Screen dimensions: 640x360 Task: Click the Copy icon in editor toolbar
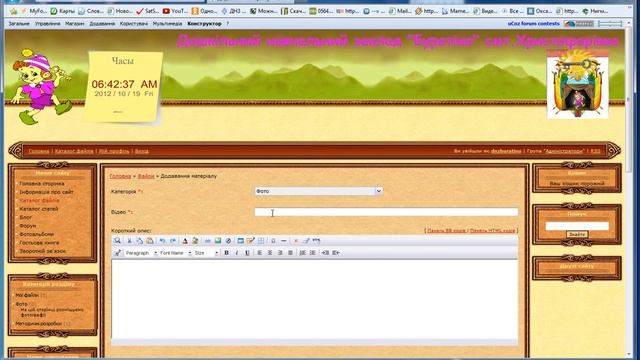[140, 241]
